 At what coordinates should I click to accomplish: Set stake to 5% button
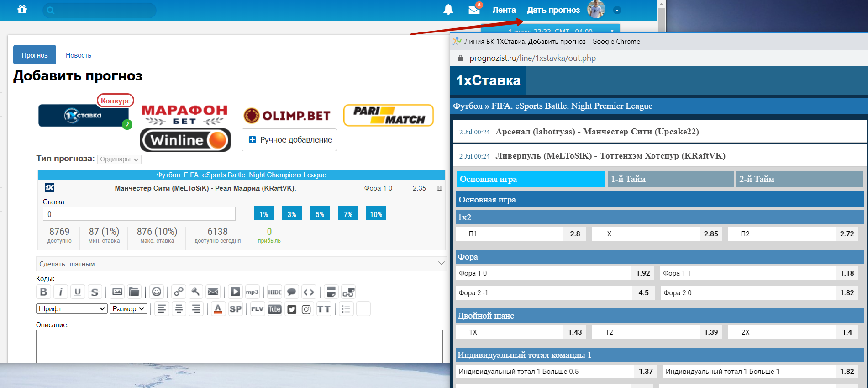coord(320,213)
